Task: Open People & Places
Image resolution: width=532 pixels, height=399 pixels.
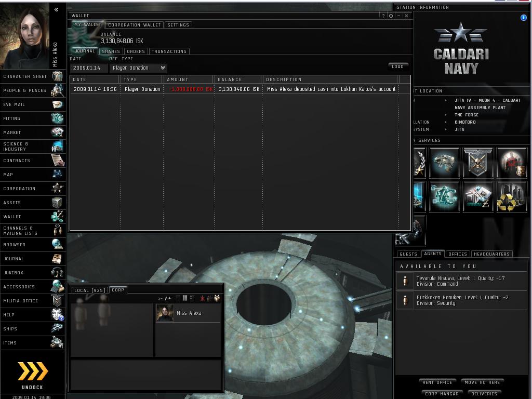Action: (x=33, y=90)
